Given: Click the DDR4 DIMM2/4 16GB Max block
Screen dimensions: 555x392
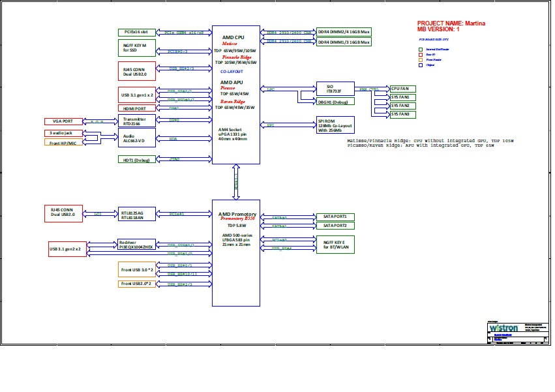Looking at the screenshot, I should click(344, 32).
